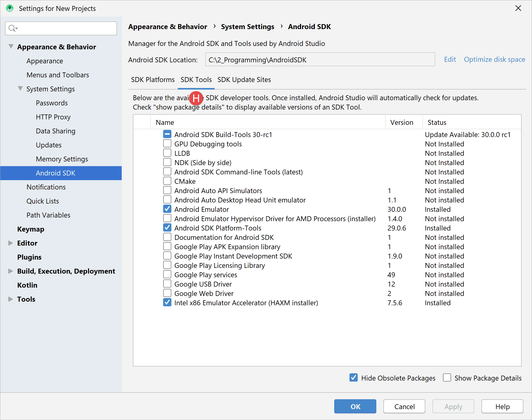The image size is (532, 420).
Task: Check Android Auto API Simulators
Action: point(167,190)
